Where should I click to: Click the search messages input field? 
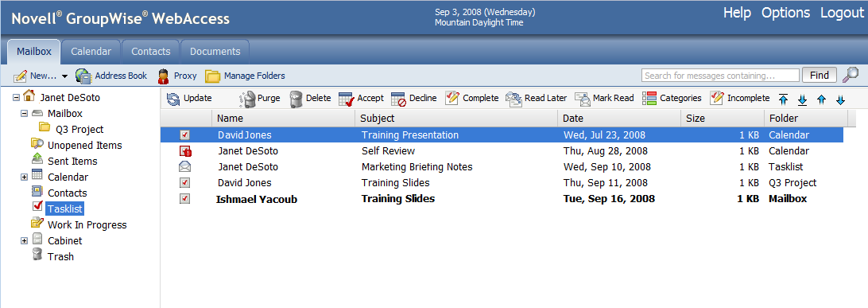coord(720,76)
